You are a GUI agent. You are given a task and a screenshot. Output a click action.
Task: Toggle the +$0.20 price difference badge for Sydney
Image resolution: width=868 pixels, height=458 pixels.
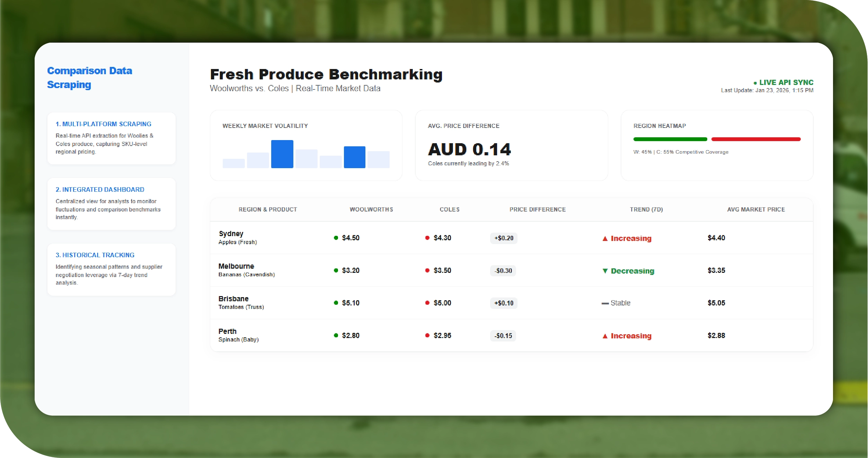503,238
